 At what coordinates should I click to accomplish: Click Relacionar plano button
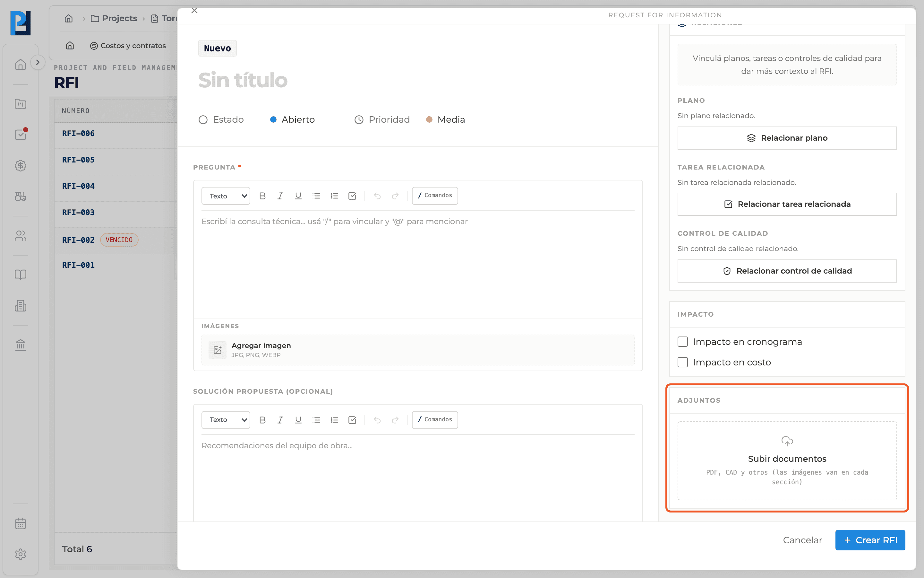pyautogui.click(x=787, y=138)
